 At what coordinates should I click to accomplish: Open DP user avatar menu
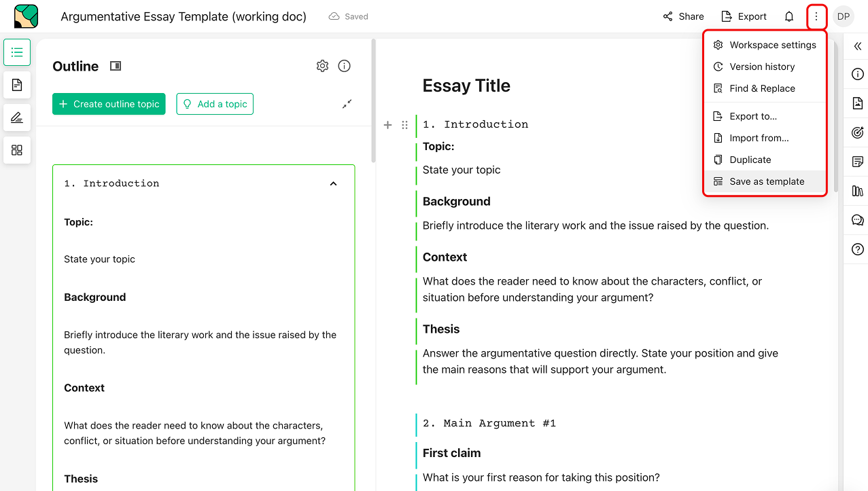(x=844, y=16)
